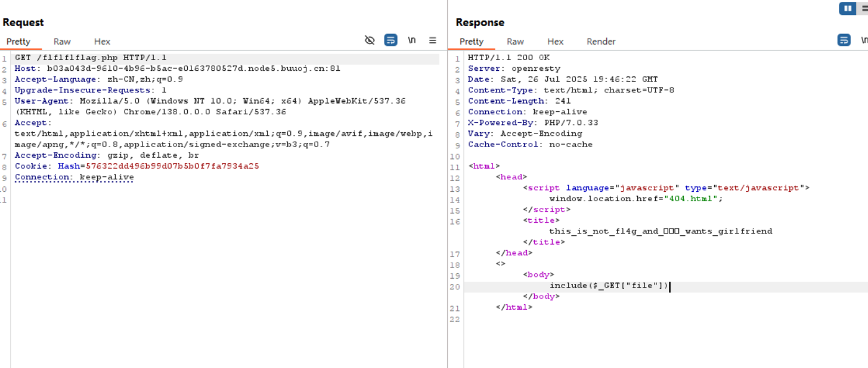
Task: Select stacked horizontal layout icon at top right
Action: (x=863, y=8)
